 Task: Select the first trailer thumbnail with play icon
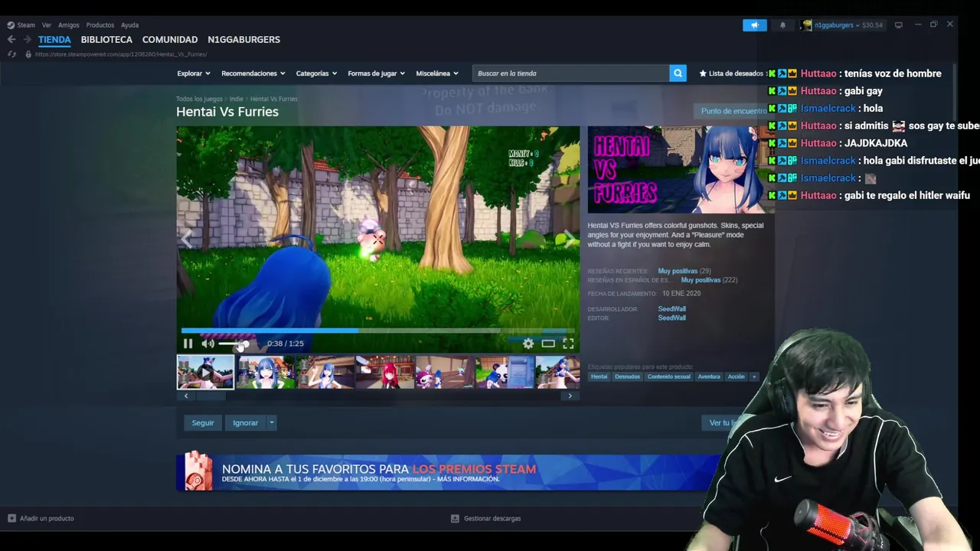pyautogui.click(x=206, y=373)
